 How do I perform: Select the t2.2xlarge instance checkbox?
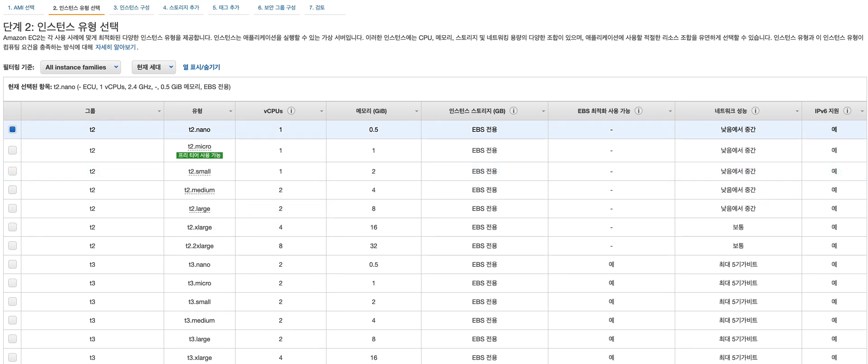[13, 246]
